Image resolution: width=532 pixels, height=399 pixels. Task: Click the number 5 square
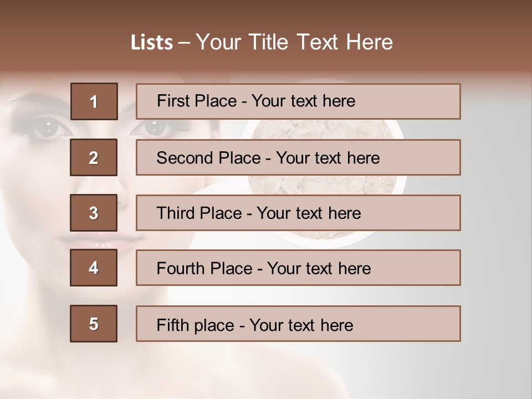click(94, 324)
